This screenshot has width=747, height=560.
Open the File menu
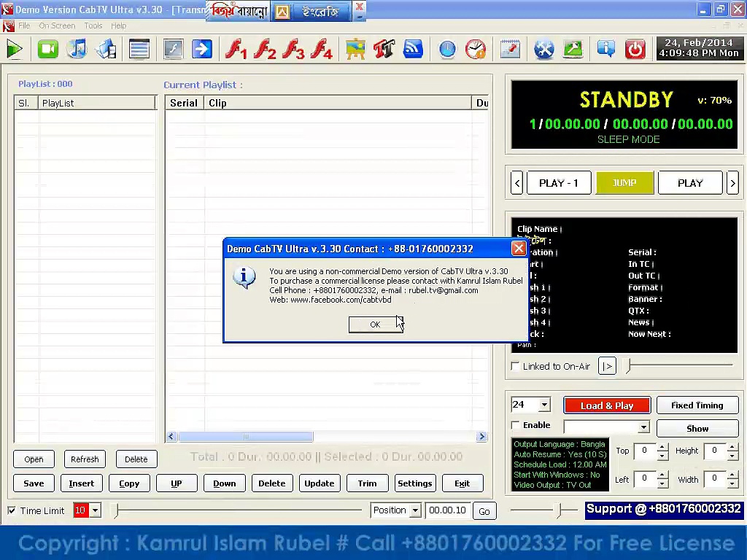[24, 26]
